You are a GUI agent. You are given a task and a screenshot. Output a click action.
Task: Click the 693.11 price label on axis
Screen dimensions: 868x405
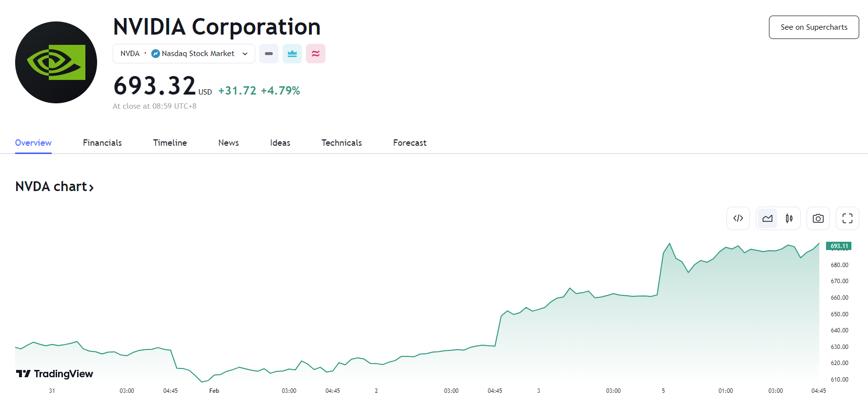[x=839, y=246]
